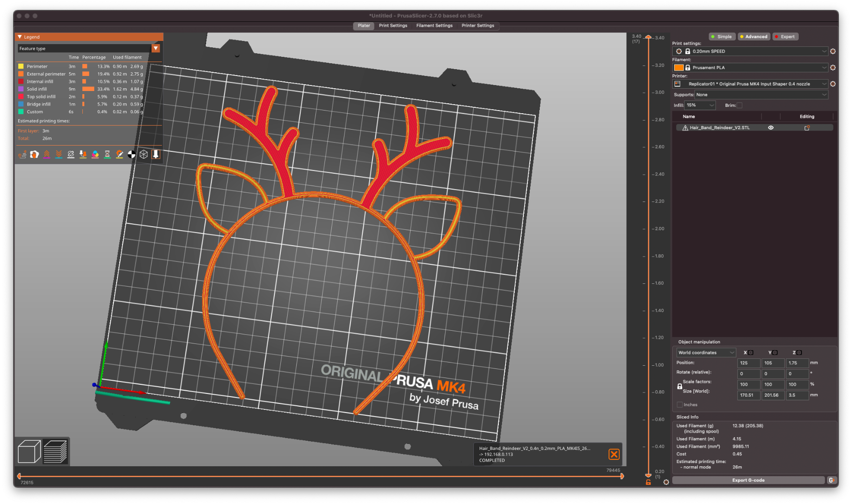Toggle retractions display icon in legend toolbar
Image resolution: width=852 pixels, height=504 pixels.
47,155
